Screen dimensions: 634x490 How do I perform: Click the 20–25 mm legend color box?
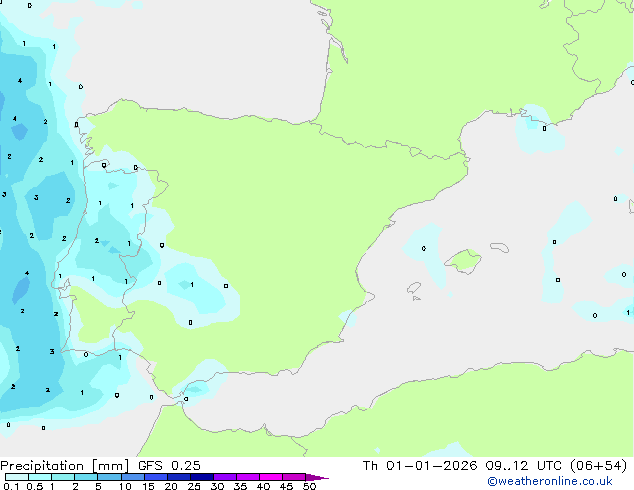(x=179, y=477)
